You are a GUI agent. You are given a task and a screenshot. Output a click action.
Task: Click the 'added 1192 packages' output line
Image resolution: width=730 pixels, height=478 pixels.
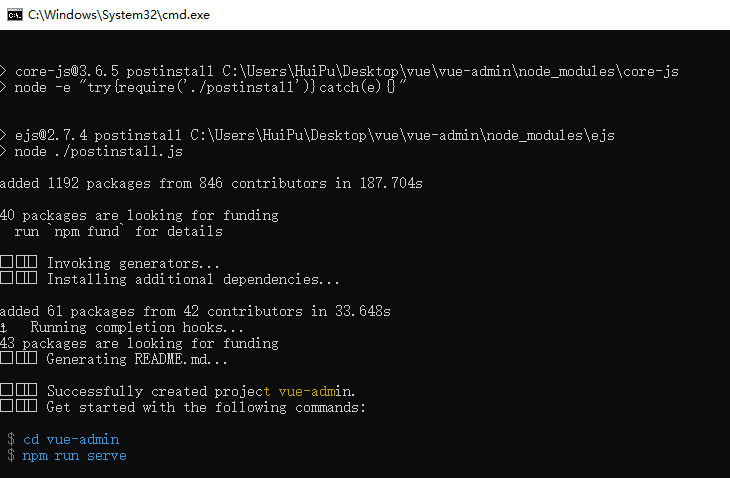pyautogui.click(x=211, y=183)
